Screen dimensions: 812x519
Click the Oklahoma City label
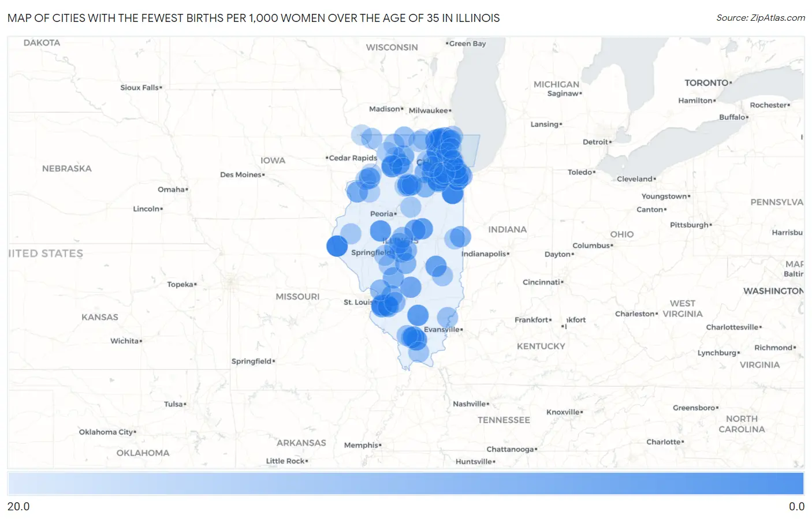(106, 432)
